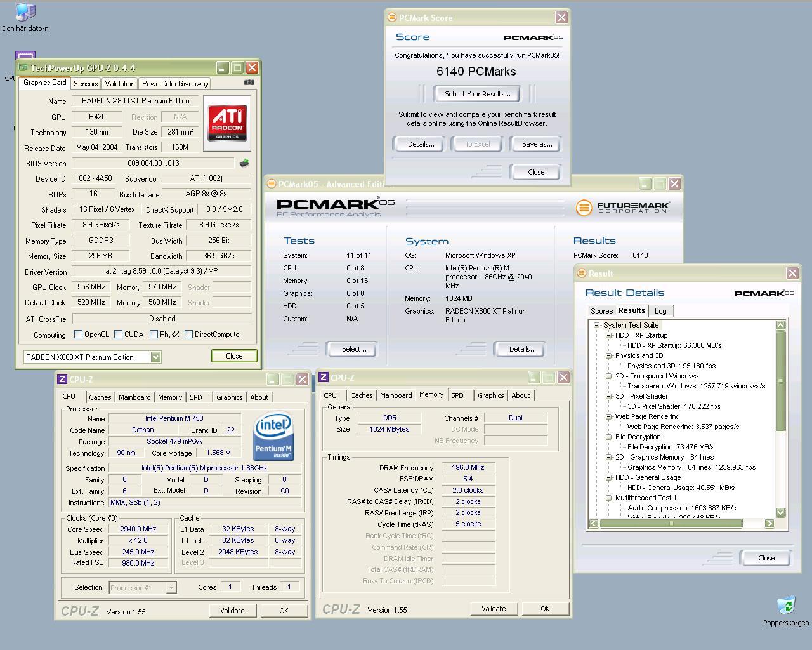This screenshot has width=812, height=650.
Task: Click the Result horizontal scrollbar thumb
Action: coord(671,524)
